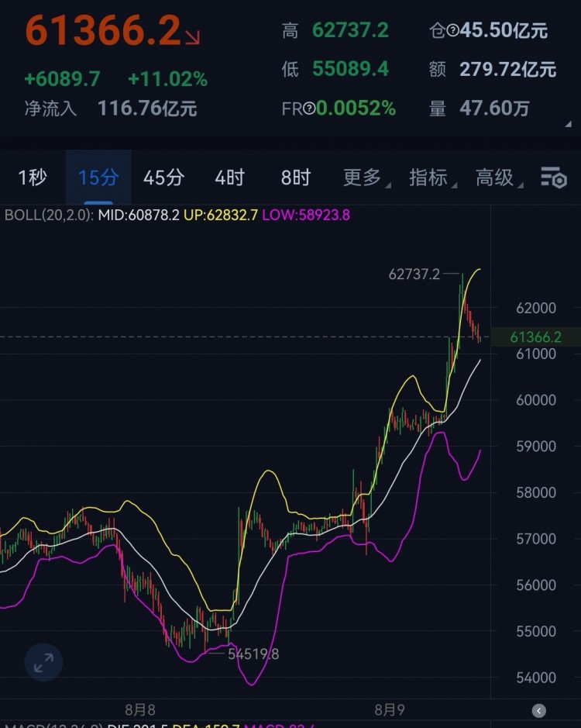Tap the UP:62832.7 value
The image size is (581, 728).
pos(221,216)
